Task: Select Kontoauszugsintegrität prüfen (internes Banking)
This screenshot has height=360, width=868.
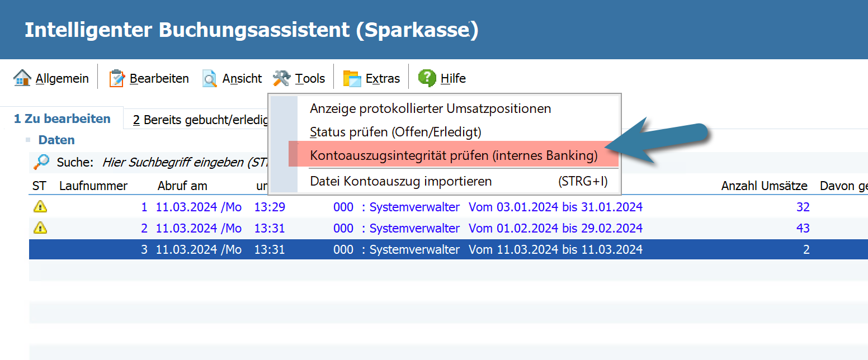Action: pos(453,155)
